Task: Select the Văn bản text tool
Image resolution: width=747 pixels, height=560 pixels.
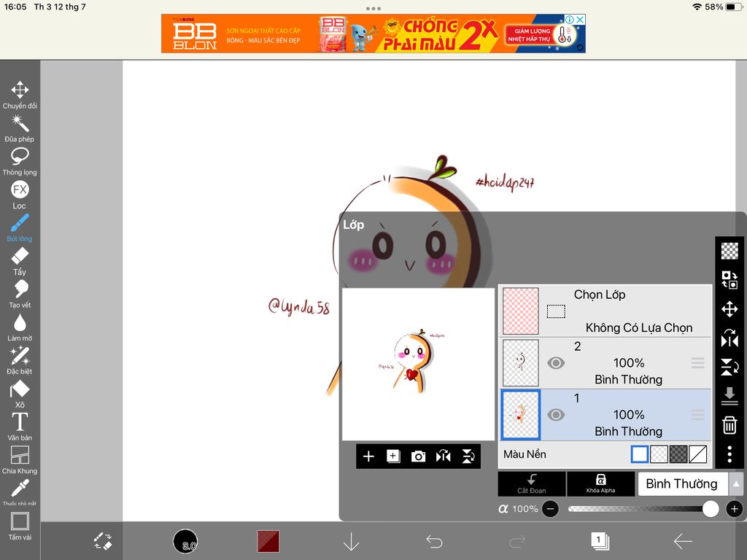Action: click(20, 427)
